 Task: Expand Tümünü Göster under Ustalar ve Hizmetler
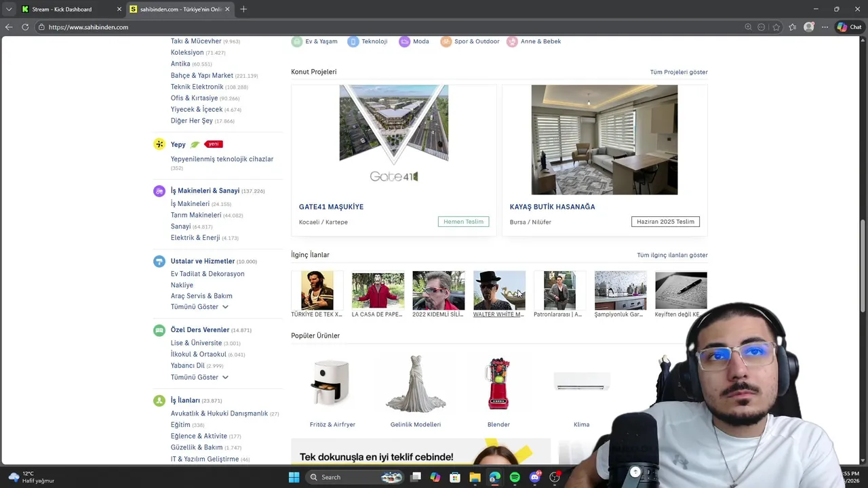[x=199, y=307]
